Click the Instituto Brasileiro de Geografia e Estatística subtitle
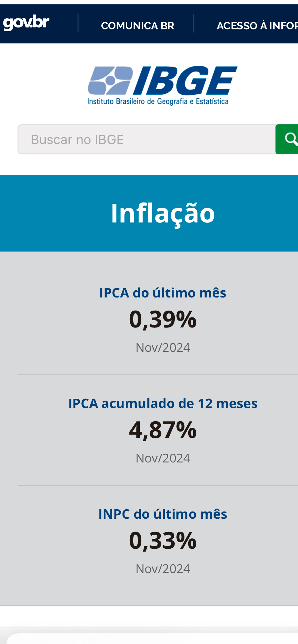The height and width of the screenshot is (644, 298). pos(158,102)
